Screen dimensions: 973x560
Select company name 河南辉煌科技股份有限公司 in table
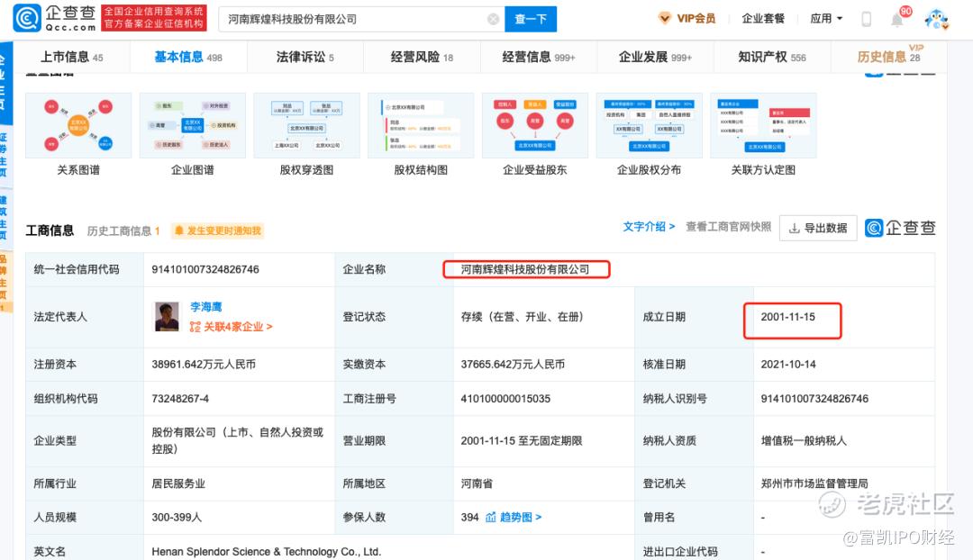tap(525, 269)
